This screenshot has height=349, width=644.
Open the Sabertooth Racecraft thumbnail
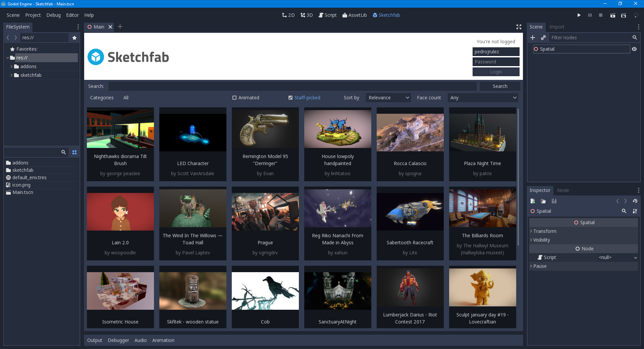click(410, 212)
